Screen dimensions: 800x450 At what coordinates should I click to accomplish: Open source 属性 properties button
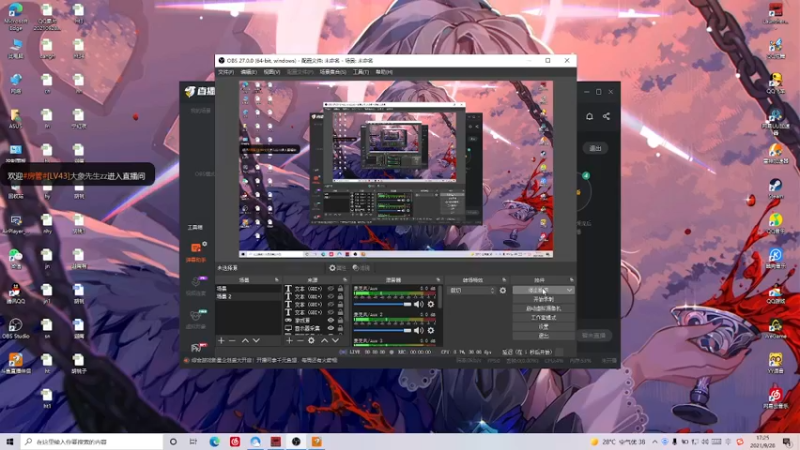(x=337, y=268)
